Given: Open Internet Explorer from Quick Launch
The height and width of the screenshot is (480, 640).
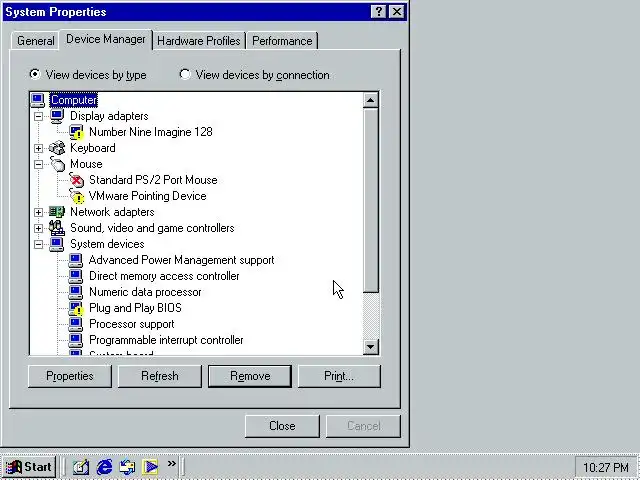Looking at the screenshot, I should (104, 467).
